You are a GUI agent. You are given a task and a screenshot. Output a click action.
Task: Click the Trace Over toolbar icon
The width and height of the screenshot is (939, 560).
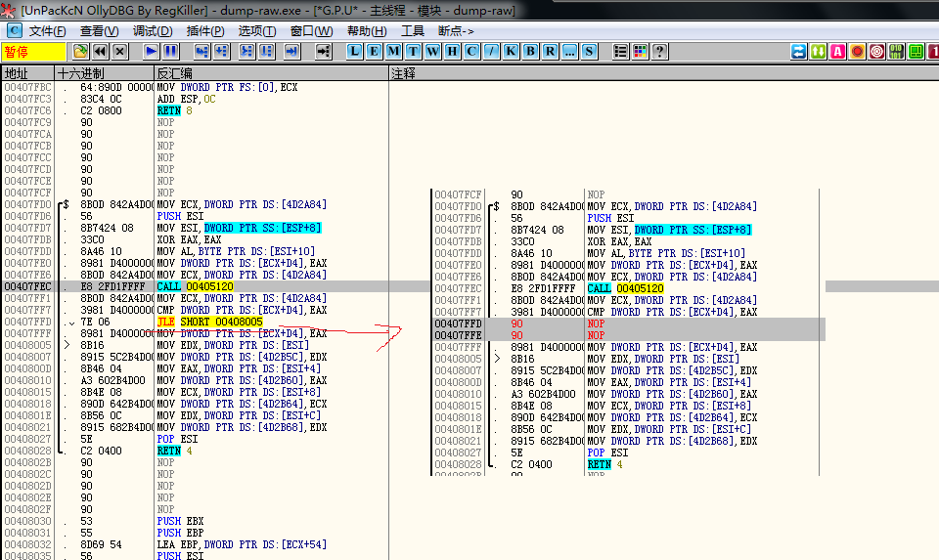coord(266,52)
